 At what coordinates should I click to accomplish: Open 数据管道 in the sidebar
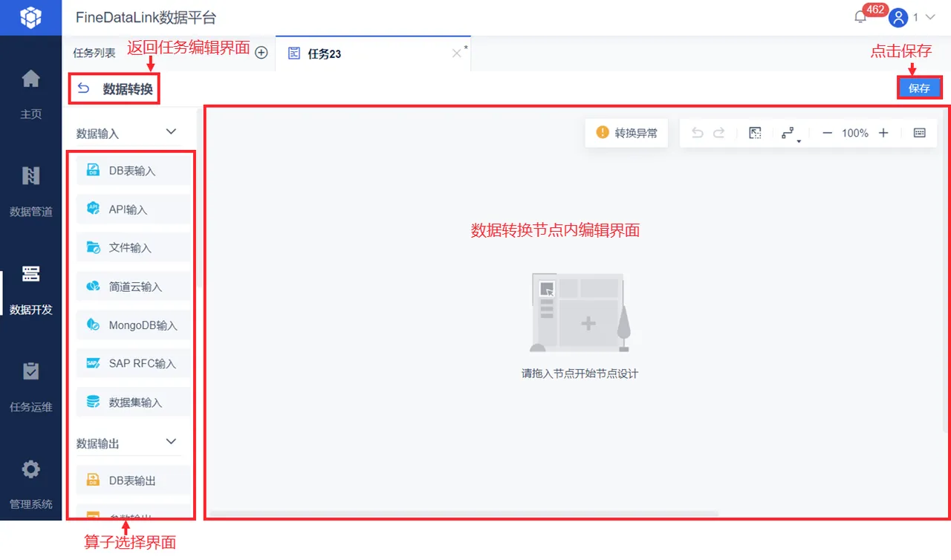(x=30, y=191)
